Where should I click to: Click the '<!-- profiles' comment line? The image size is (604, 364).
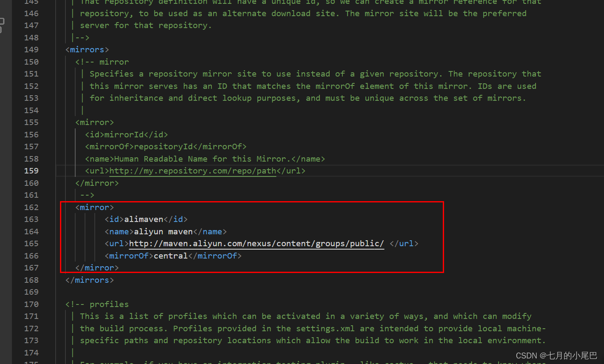pos(97,304)
